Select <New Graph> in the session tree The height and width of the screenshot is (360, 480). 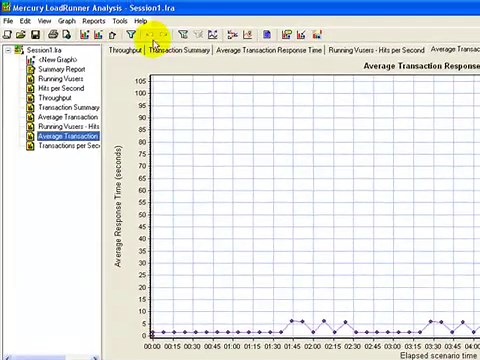pos(58,60)
